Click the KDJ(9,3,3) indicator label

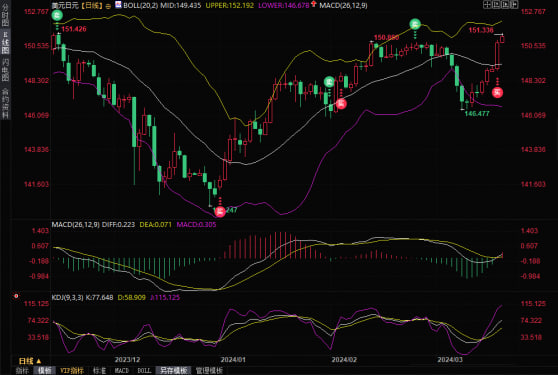pyautogui.click(x=67, y=297)
